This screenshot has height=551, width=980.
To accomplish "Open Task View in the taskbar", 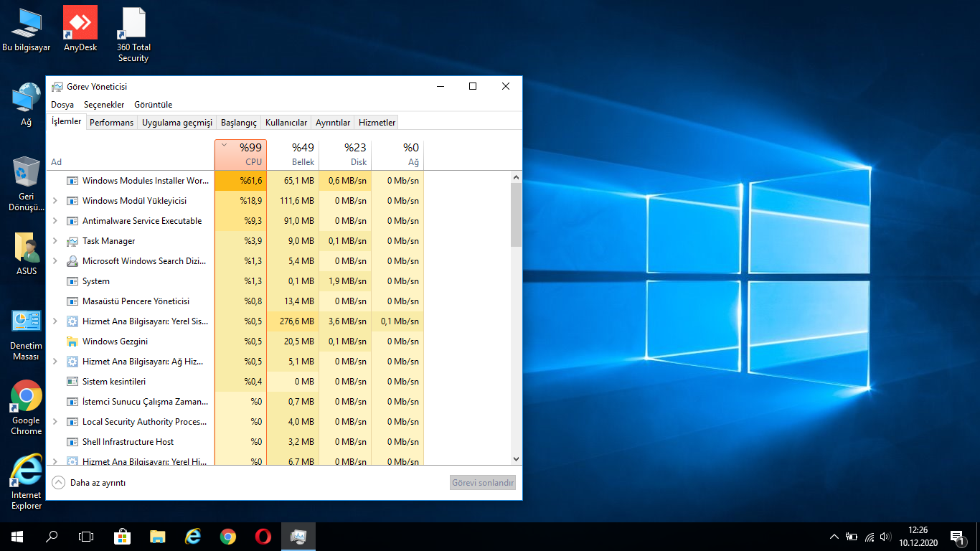I will (86, 536).
